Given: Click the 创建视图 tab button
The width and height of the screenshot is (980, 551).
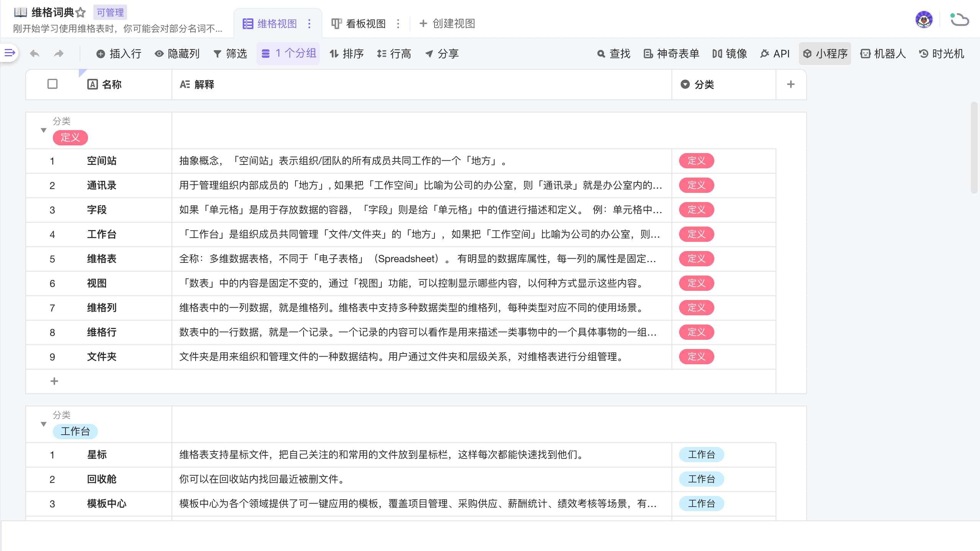Looking at the screenshot, I should [x=447, y=24].
